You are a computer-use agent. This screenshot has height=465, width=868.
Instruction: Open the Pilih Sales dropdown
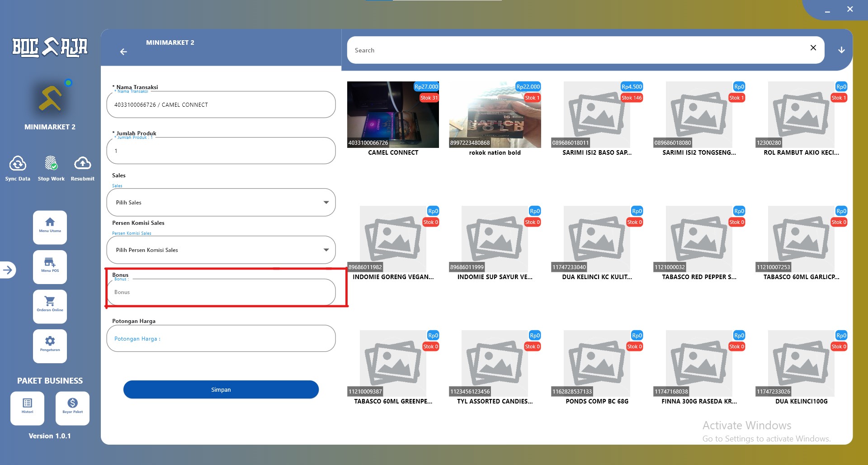(x=221, y=202)
